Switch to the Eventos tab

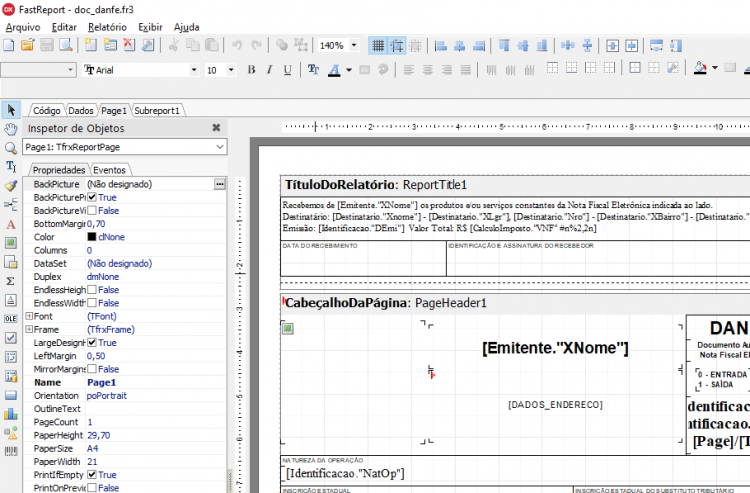point(110,170)
